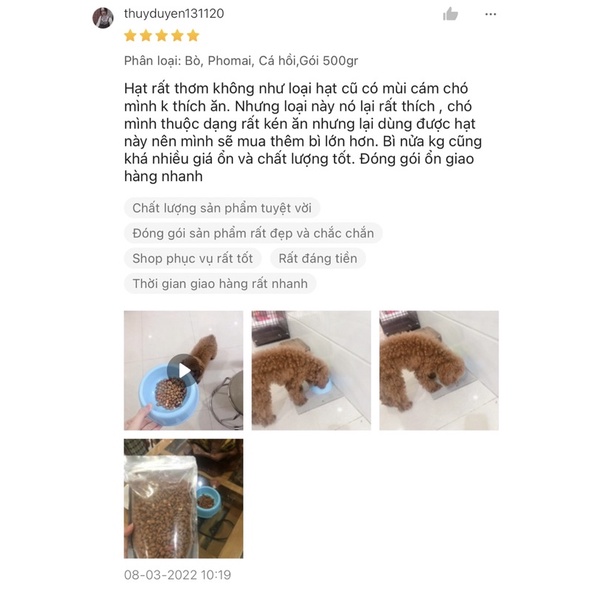Open photo of food bag package

click(x=184, y=498)
